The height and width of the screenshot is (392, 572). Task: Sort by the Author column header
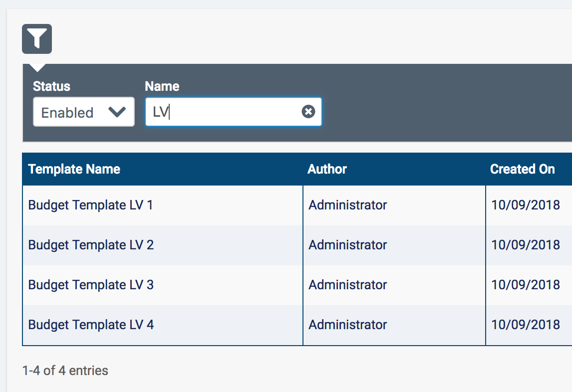click(x=327, y=169)
